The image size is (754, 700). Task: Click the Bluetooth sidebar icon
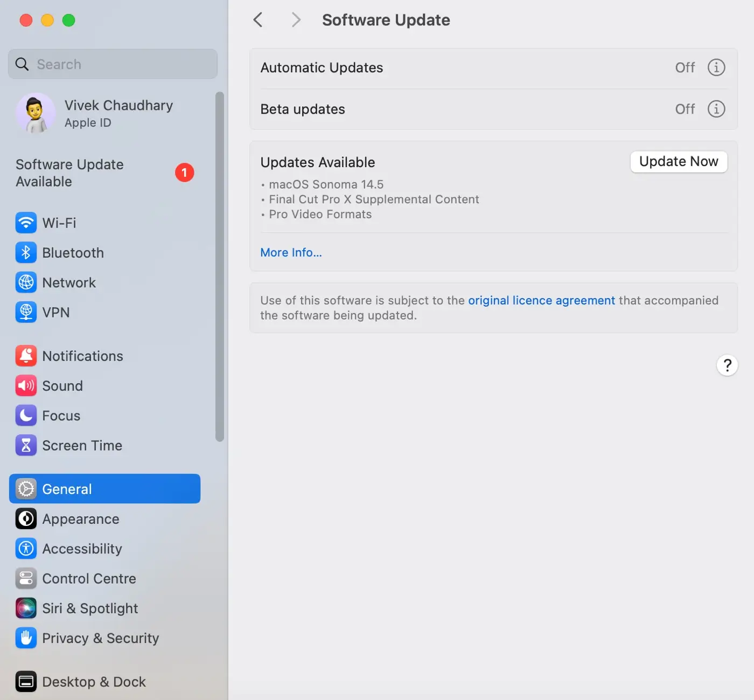coord(26,253)
